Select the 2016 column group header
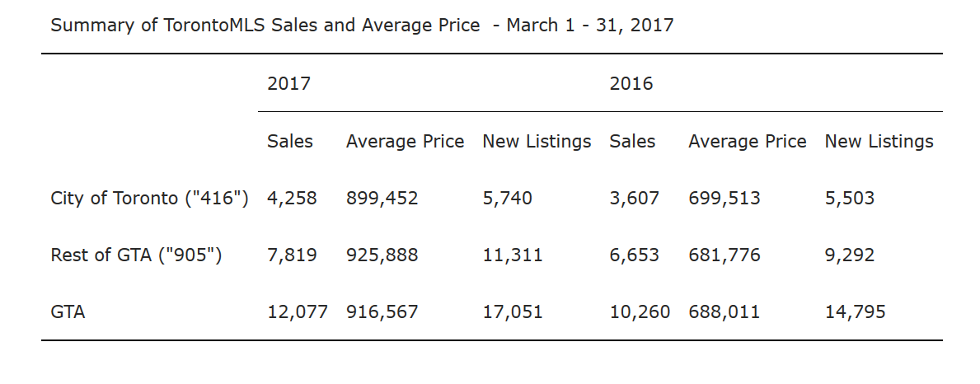Image resolution: width=980 pixels, height=384 pixels. (631, 84)
